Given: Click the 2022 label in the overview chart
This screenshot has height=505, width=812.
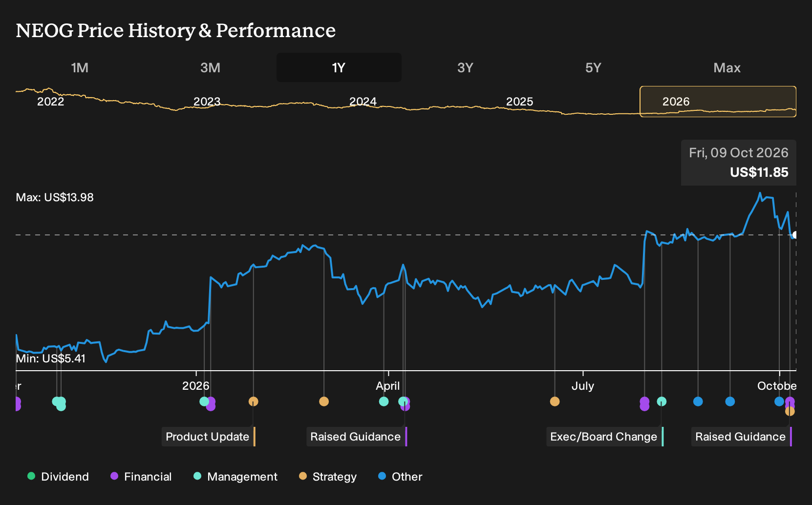Looking at the screenshot, I should 51,102.
